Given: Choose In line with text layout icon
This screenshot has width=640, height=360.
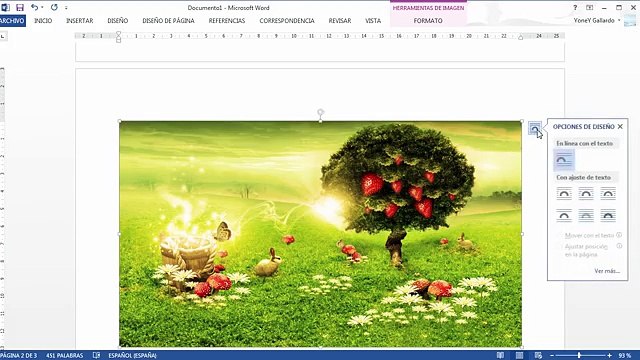Looking at the screenshot, I should [564, 160].
